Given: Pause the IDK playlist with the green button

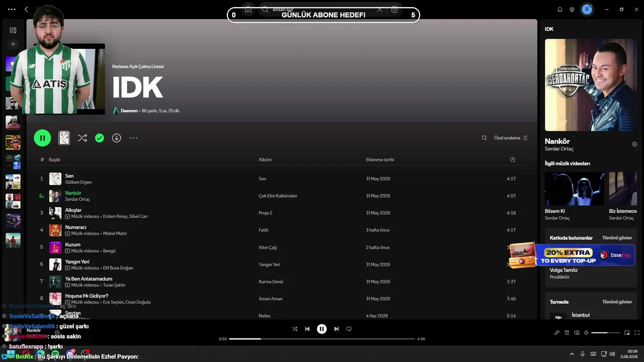Looking at the screenshot, I should pos(42,138).
